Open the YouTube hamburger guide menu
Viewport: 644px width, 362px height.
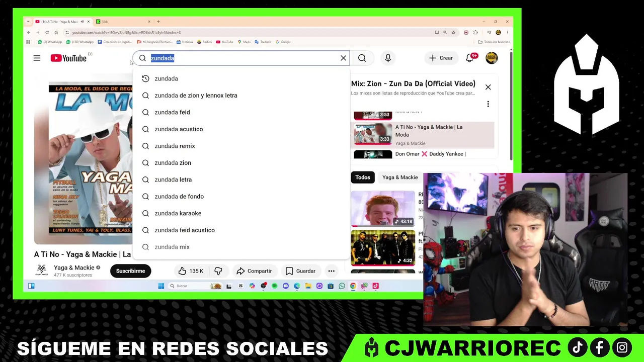[x=37, y=58]
